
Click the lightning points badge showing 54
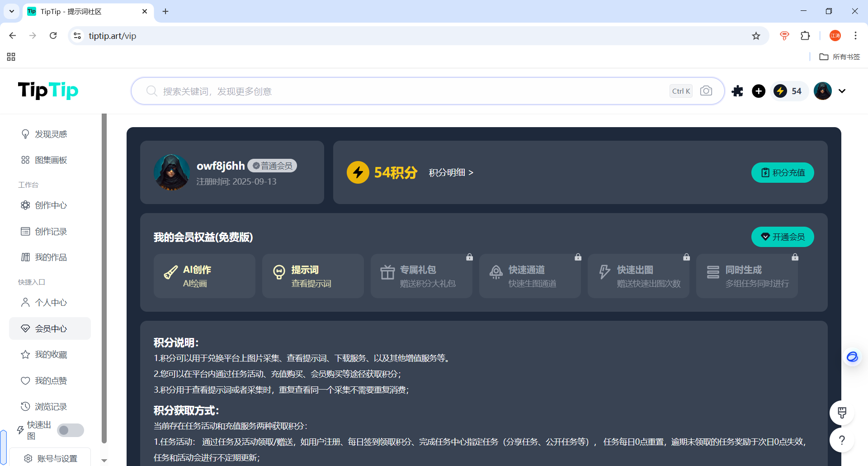pos(789,91)
